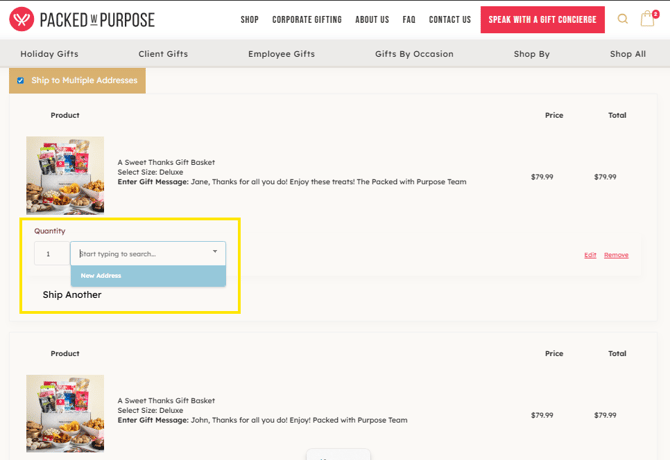Open the Shop top menu item
The image size is (670, 460).
(250, 20)
